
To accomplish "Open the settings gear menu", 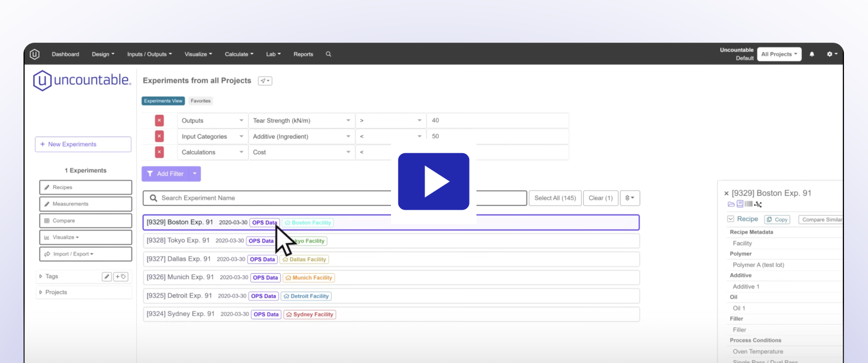I will tap(832, 54).
